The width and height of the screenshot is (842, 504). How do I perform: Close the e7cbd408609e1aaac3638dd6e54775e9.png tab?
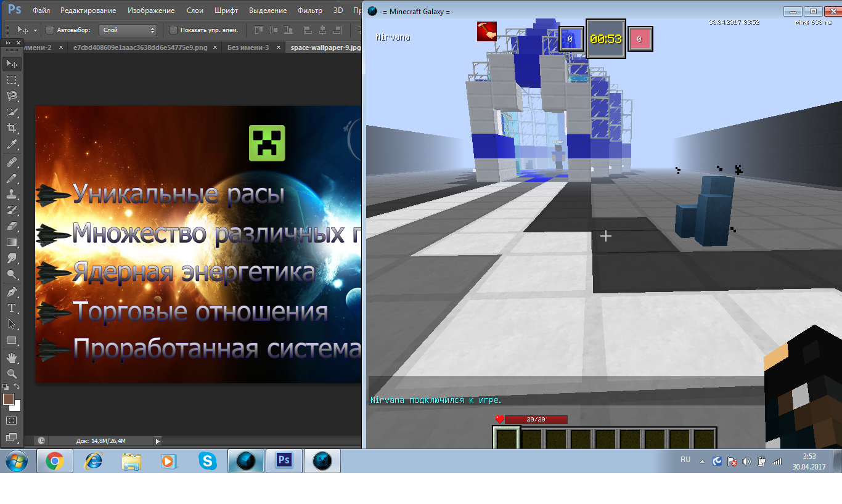[215, 47]
